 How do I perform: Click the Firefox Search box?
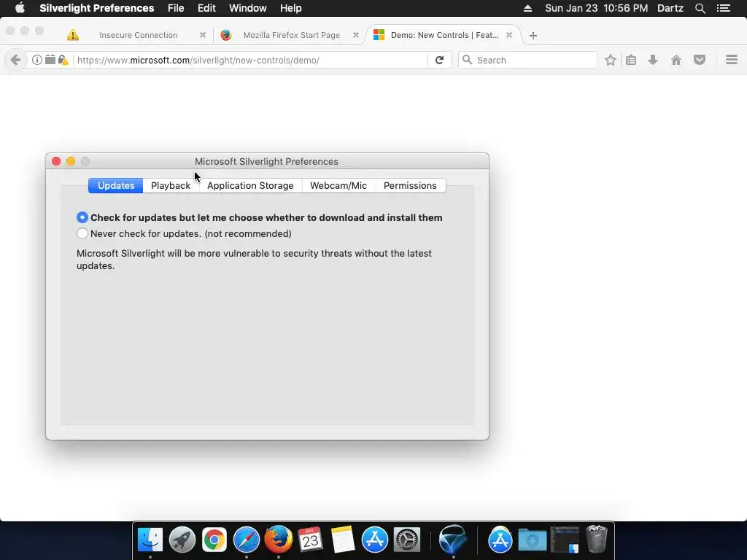click(528, 60)
